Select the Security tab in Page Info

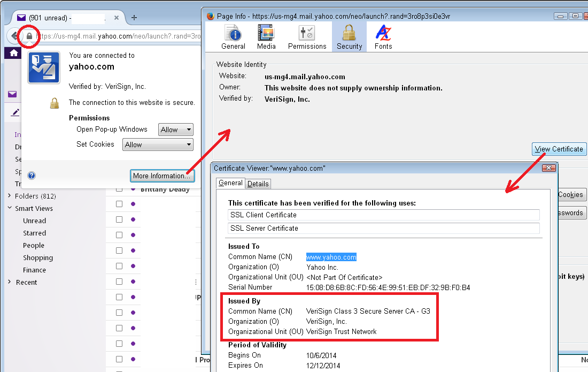pos(349,37)
